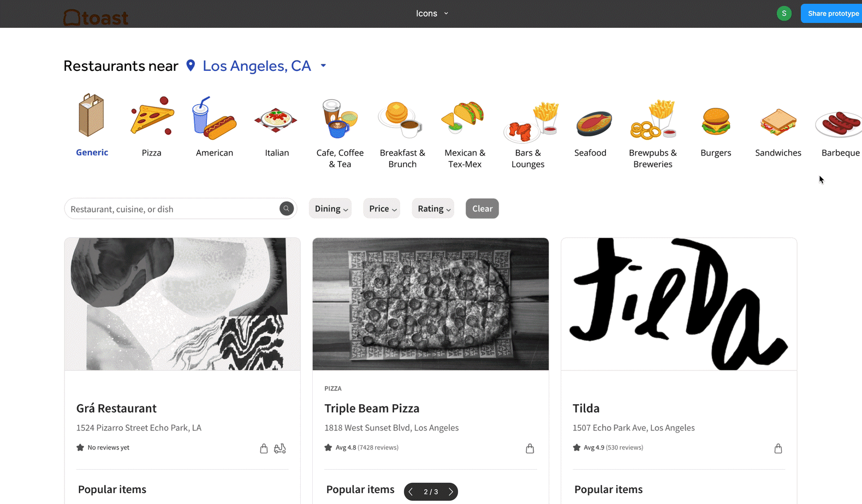Expand the Price filter dropdown
This screenshot has width=862, height=504.
pos(382,208)
